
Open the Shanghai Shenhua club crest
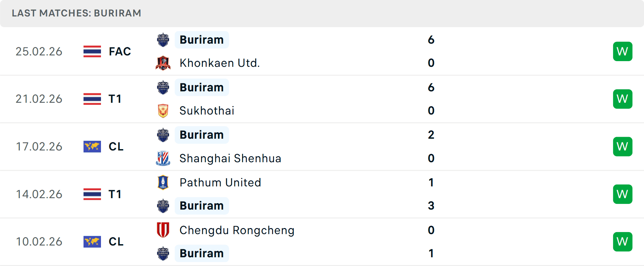point(163,158)
